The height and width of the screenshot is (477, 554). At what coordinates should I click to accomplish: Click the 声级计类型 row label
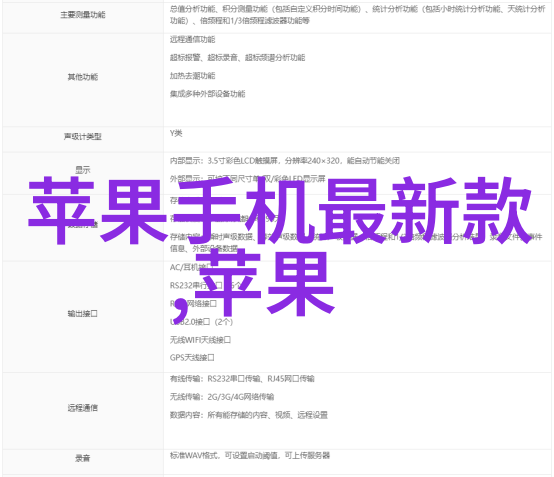click(x=83, y=137)
